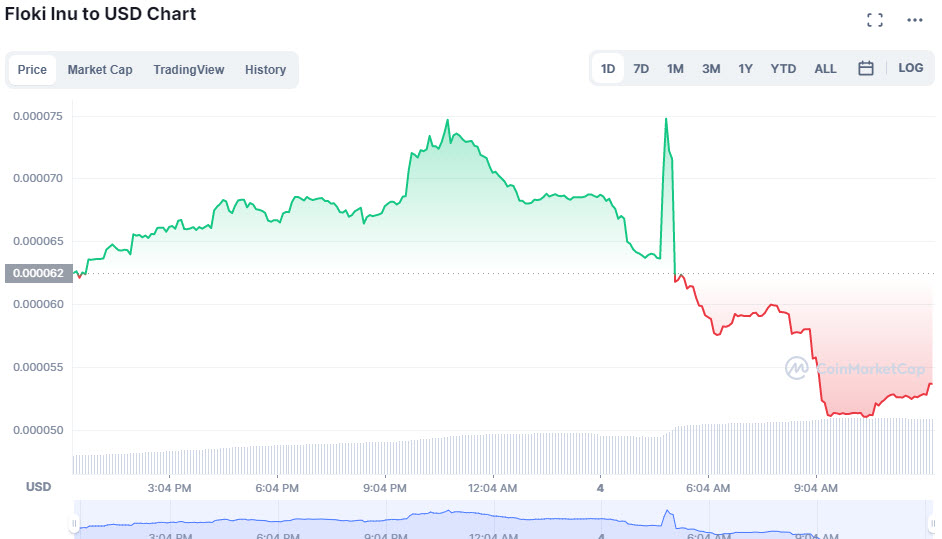Viewport: 942px width, 539px height.
Task: Open the calendar date range picker
Action: tap(866, 68)
